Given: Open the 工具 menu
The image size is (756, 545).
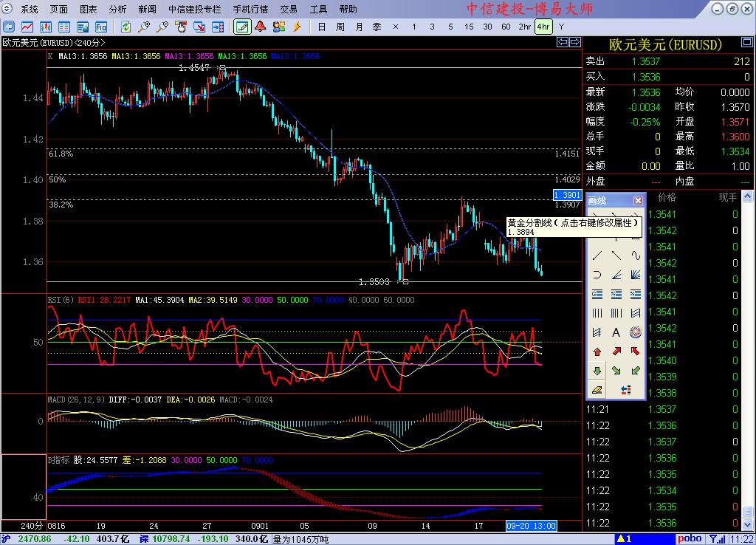Looking at the screenshot, I should [318, 9].
